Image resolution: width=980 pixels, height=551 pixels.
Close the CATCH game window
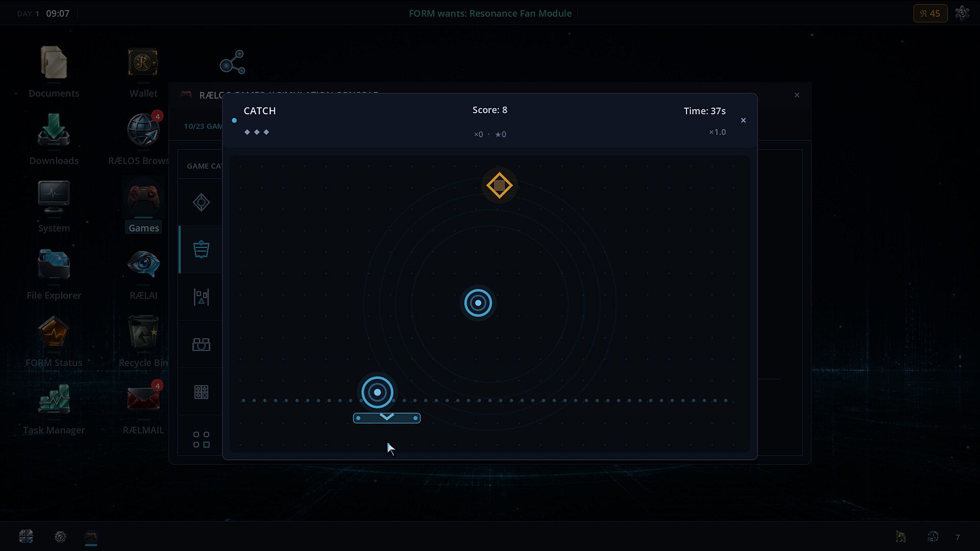point(743,120)
